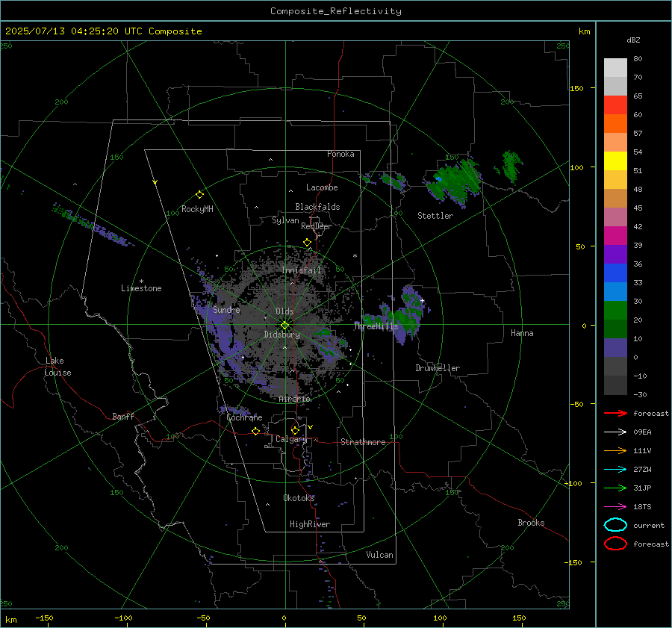Image resolution: width=672 pixels, height=628 pixels.
Task: Select the white 09EA arrow legend icon
Action: tap(615, 432)
